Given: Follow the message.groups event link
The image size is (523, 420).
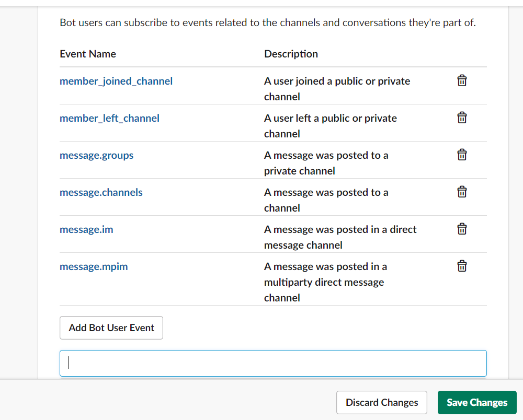Looking at the screenshot, I should pos(96,155).
